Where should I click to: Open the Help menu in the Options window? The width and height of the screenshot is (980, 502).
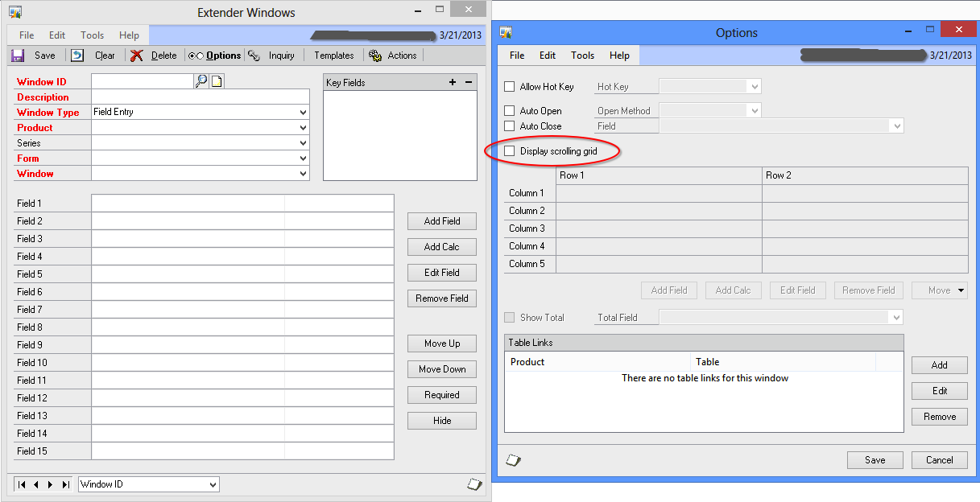[619, 56]
